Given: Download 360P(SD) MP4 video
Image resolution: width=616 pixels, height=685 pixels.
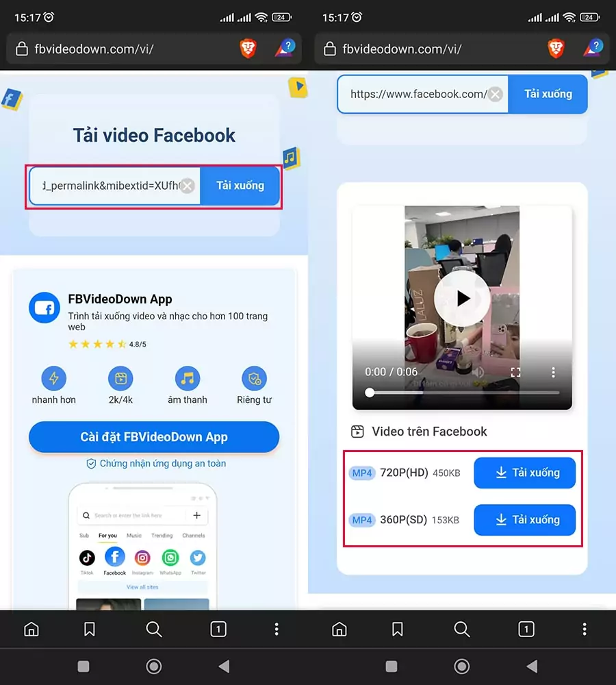Looking at the screenshot, I should pyautogui.click(x=524, y=520).
